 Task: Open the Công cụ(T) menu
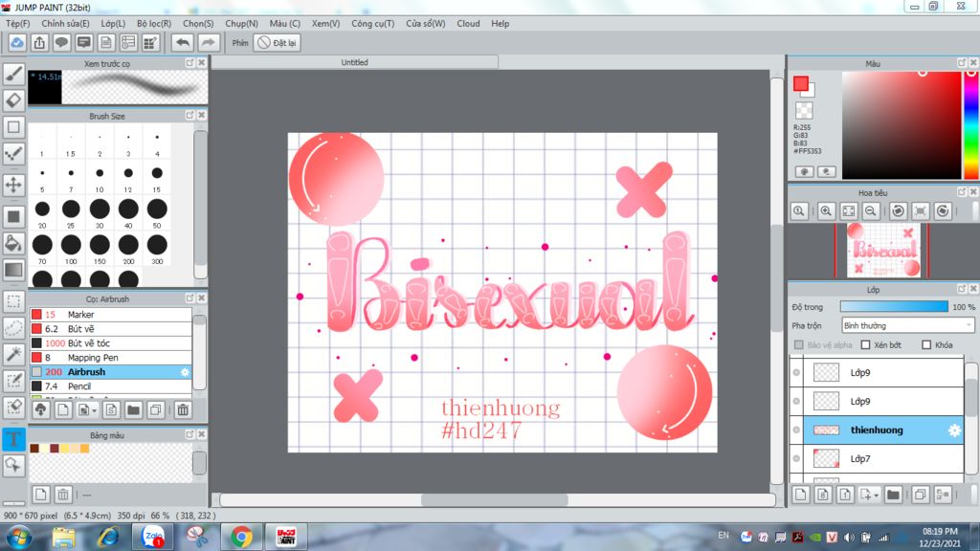[x=372, y=23]
